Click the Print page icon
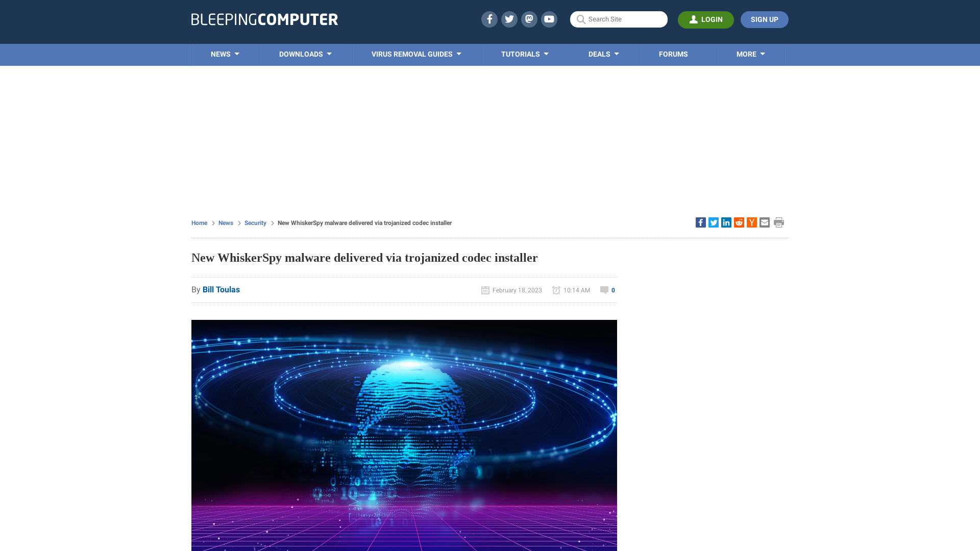 pos(779,222)
